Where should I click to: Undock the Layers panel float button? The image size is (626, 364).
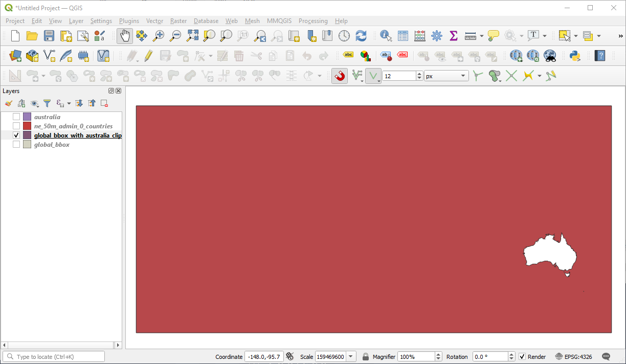point(111,91)
